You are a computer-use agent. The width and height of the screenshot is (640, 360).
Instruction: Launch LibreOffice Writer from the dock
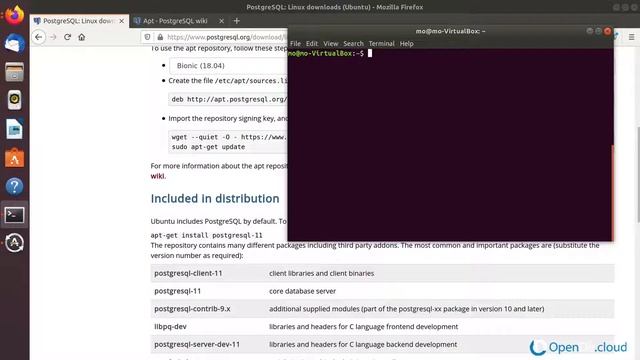14,129
